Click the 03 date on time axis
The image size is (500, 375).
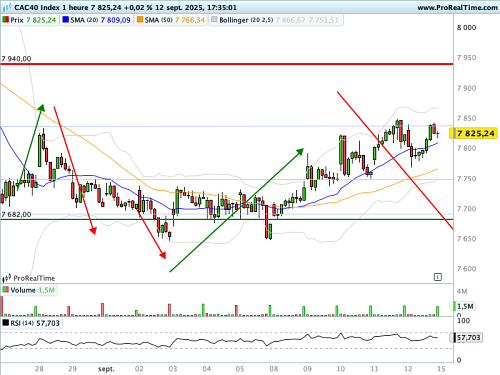coord(173,369)
